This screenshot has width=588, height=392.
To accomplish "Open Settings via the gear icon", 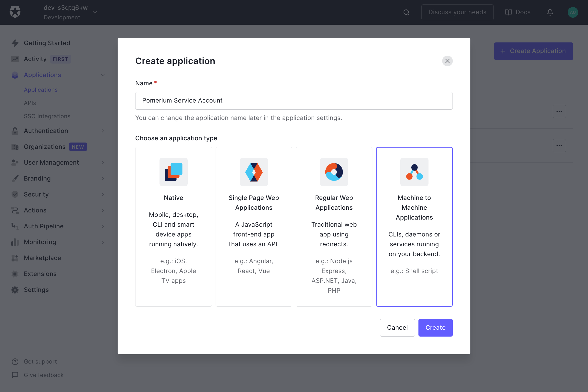I will (x=15, y=290).
